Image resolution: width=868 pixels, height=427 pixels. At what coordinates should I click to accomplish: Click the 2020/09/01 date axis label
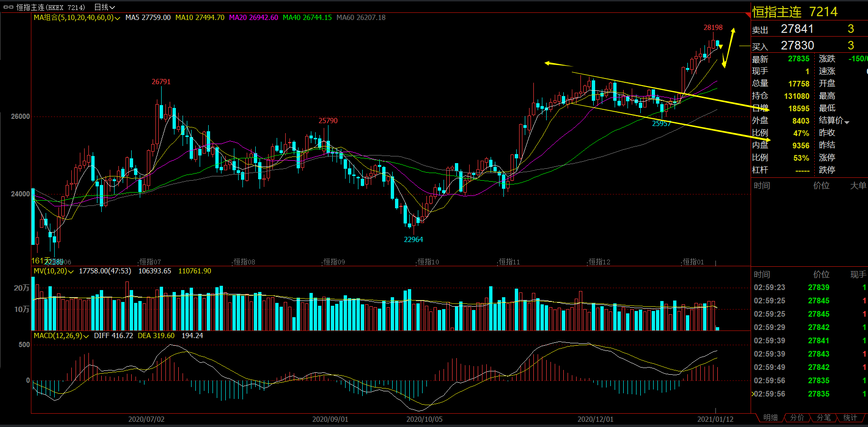pyautogui.click(x=330, y=419)
